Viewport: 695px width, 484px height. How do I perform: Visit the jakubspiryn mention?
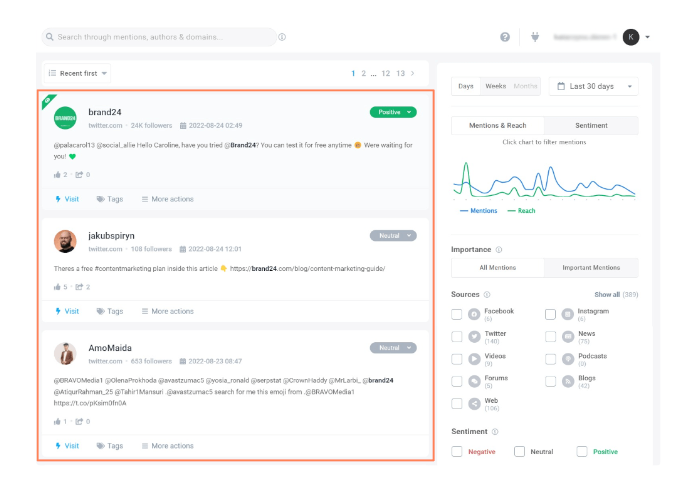click(67, 311)
